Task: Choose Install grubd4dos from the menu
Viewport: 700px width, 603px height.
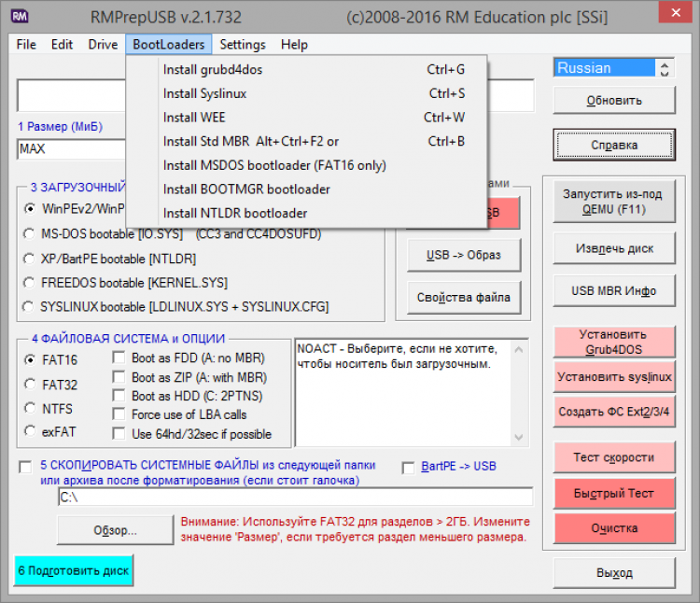Action: click(x=307, y=70)
